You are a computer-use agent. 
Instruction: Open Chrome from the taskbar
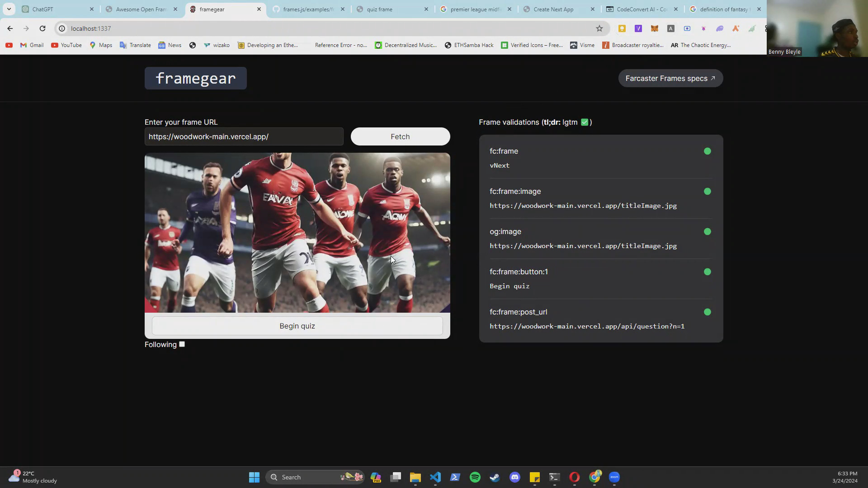[594, 477]
